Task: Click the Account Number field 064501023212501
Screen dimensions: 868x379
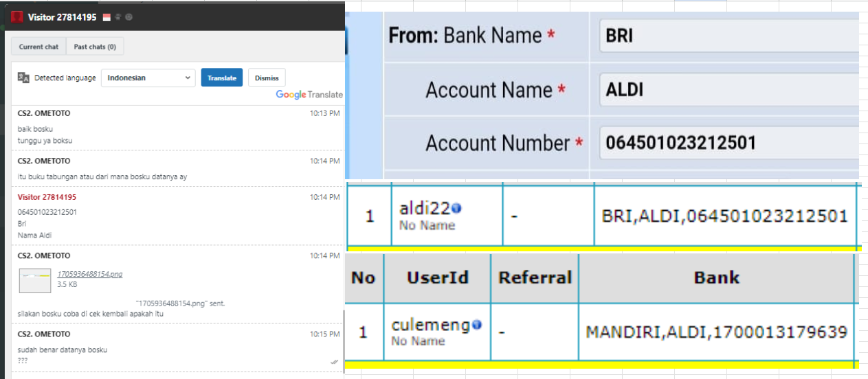Action: pyautogui.click(x=728, y=143)
